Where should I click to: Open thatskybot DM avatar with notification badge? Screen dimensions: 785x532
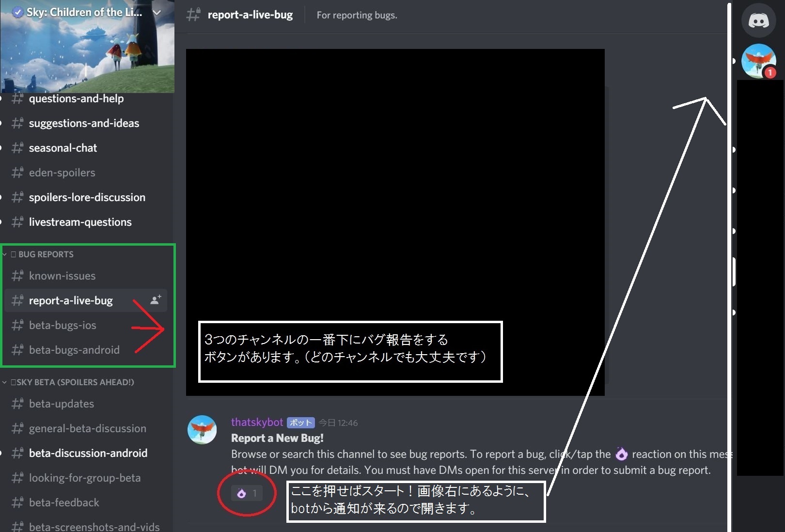[x=758, y=61]
